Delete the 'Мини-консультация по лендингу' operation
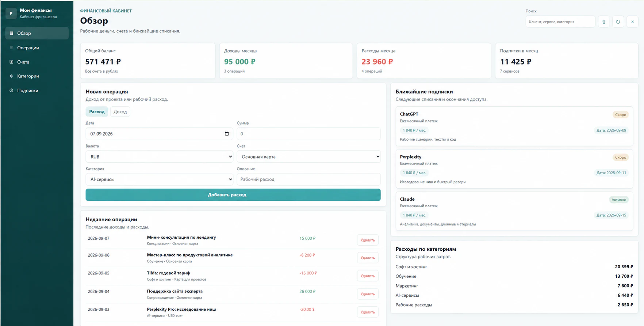Image resolution: width=644 pixels, height=326 pixels. (x=368, y=240)
